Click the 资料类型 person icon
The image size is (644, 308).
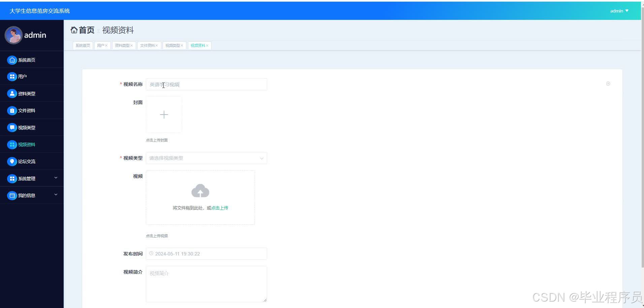[x=12, y=94]
